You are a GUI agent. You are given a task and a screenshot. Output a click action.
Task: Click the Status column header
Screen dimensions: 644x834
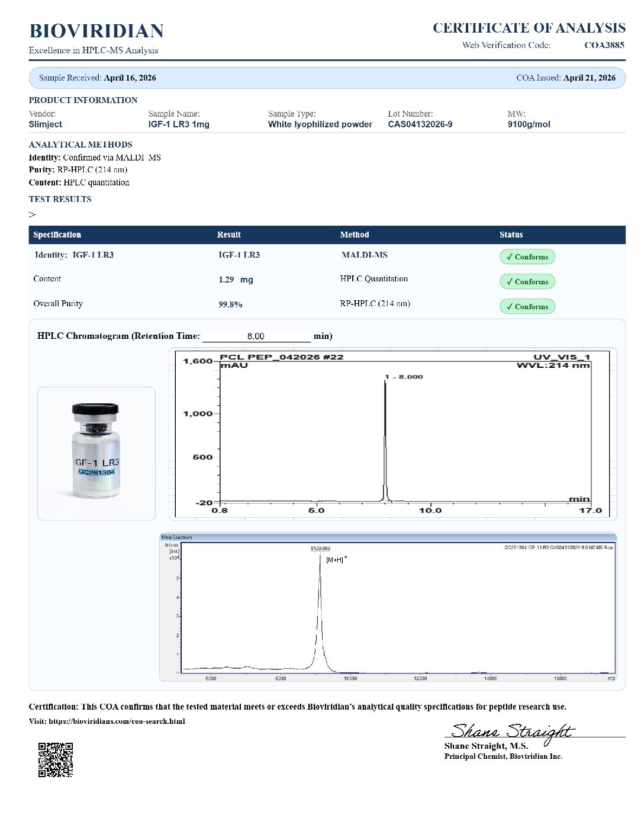(511, 235)
